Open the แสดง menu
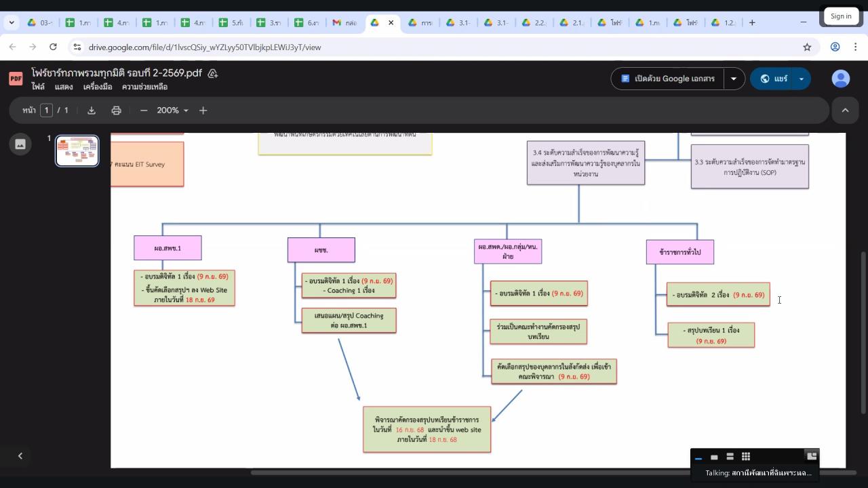Screen dimensions: 868x488 coord(64,87)
